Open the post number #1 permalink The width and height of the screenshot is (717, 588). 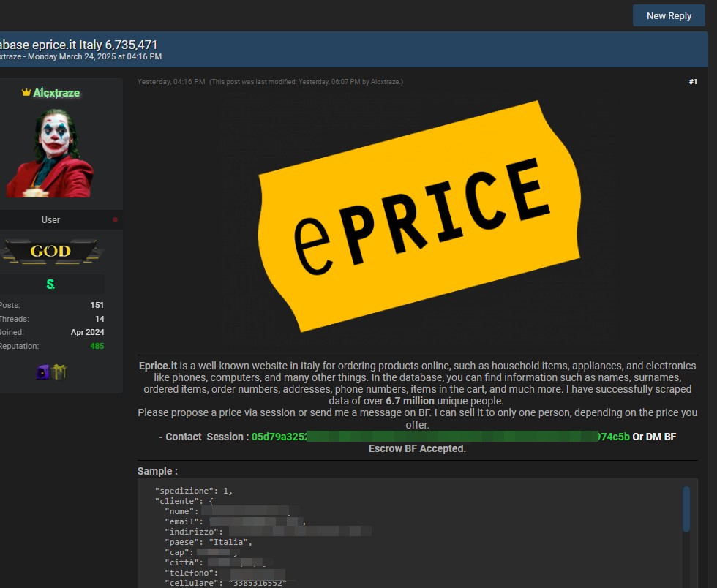coord(692,82)
